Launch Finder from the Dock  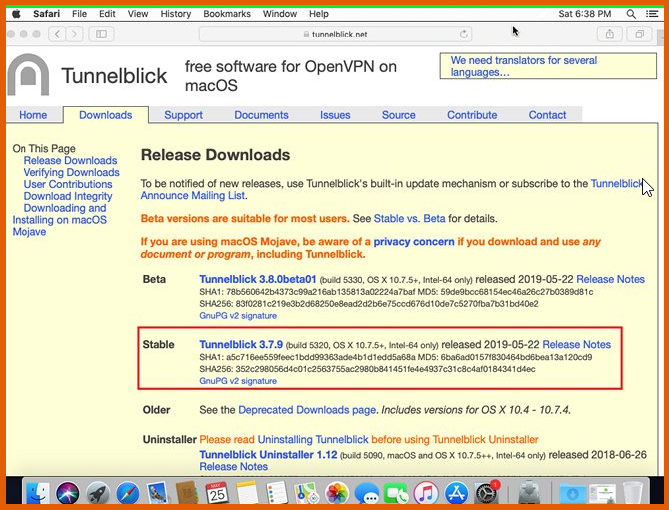pos(38,492)
